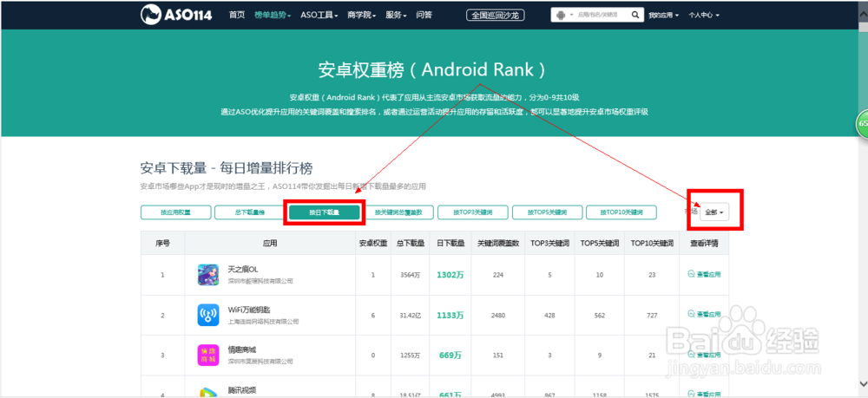Select the 按TOP5关键词 tab
This screenshot has height=398, width=868.
click(548, 212)
